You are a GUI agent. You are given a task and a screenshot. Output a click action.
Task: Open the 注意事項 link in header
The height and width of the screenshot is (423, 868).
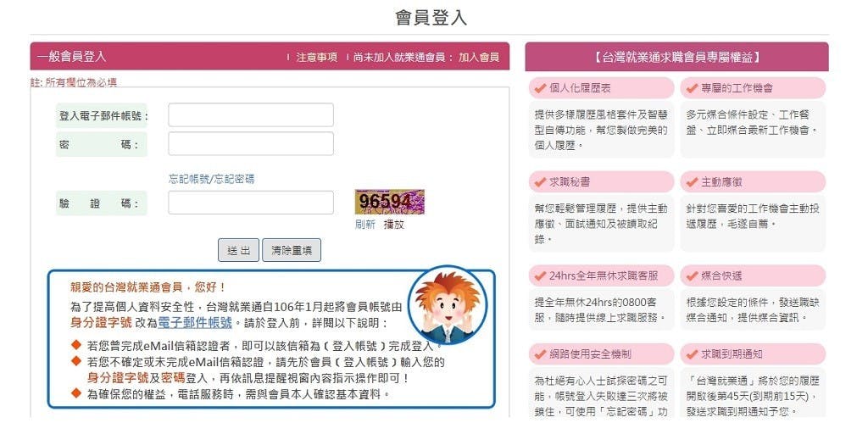tap(317, 57)
